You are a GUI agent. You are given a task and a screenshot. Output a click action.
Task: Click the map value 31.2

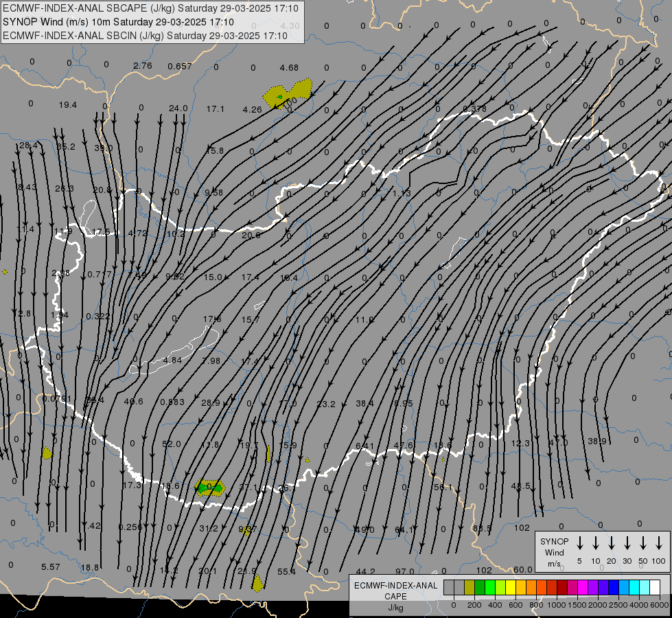click(209, 528)
